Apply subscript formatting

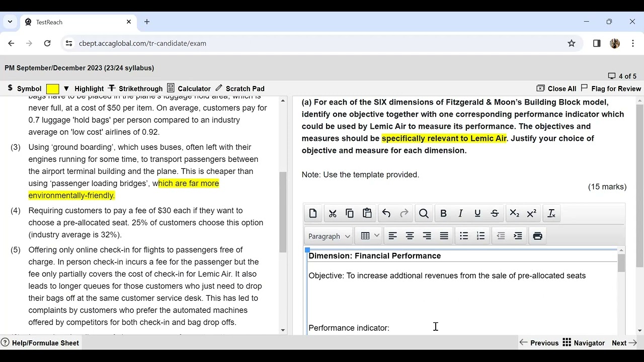click(514, 213)
